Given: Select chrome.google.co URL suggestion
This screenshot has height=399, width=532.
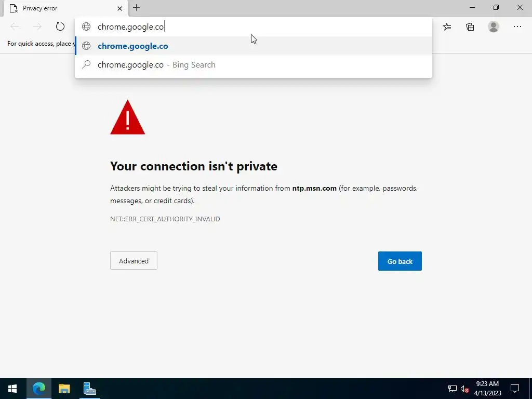Looking at the screenshot, I should tap(254, 46).
